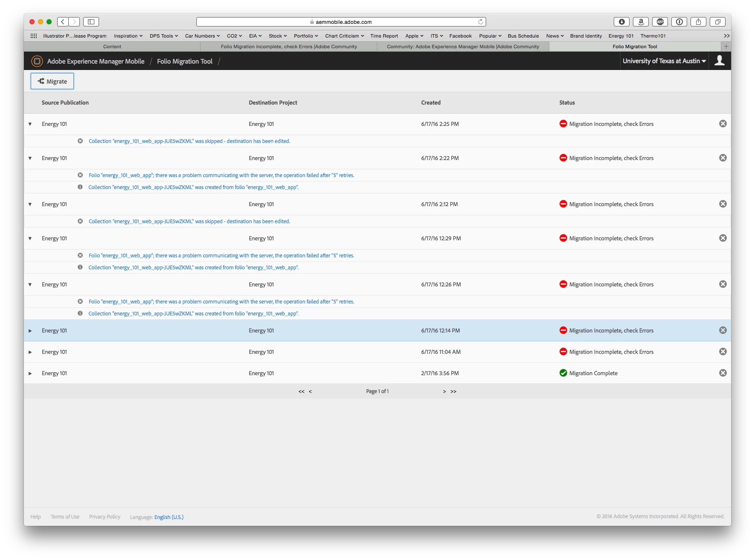Viewport: 755px width, 560px height.
Task: Expand the Energy 101 row created 2/17/16 3:56 PM
Action: [x=30, y=373]
